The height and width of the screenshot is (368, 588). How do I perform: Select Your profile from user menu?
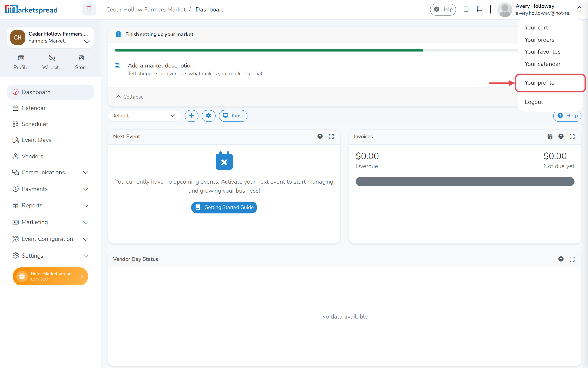(x=550, y=83)
